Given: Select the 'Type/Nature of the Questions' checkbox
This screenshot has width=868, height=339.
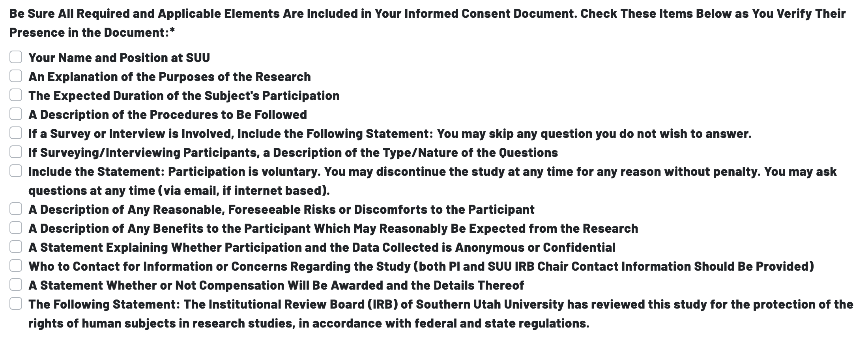Looking at the screenshot, I should [x=16, y=152].
